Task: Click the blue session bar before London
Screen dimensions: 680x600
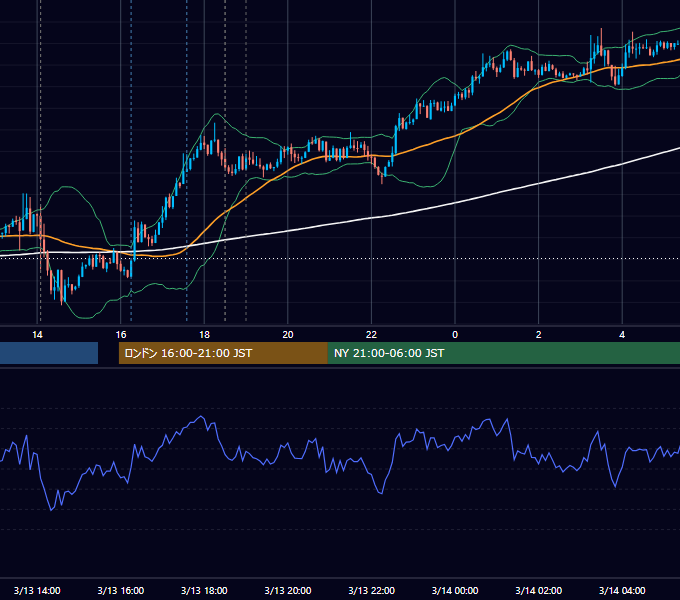Action: point(49,353)
